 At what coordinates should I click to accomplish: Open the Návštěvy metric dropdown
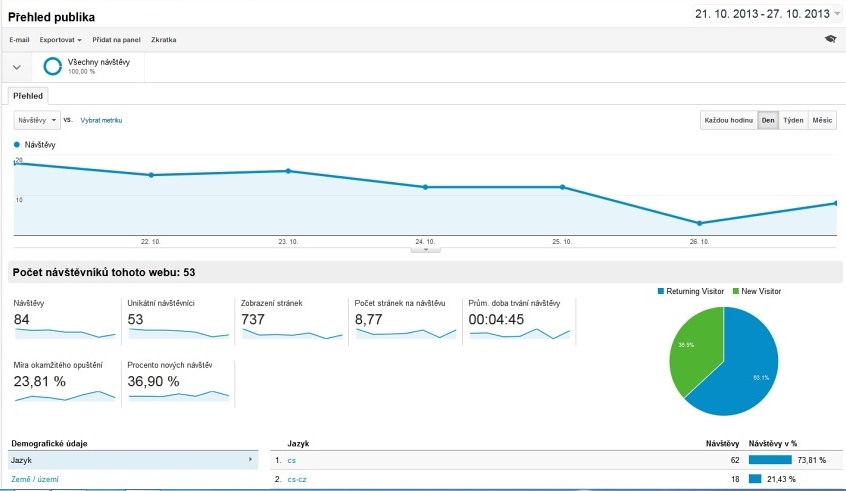37,120
